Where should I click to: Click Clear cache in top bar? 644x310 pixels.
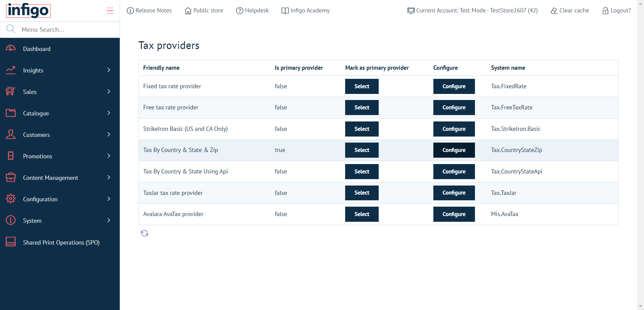click(x=570, y=11)
